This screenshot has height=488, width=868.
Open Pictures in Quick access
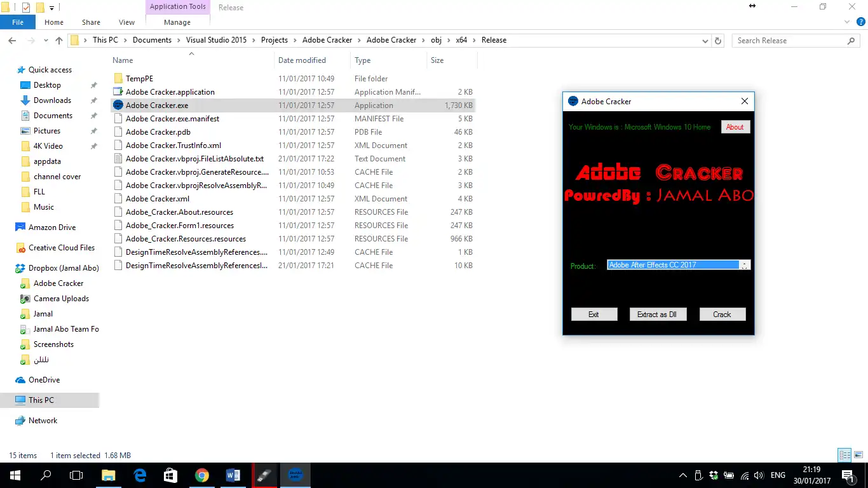coord(47,131)
